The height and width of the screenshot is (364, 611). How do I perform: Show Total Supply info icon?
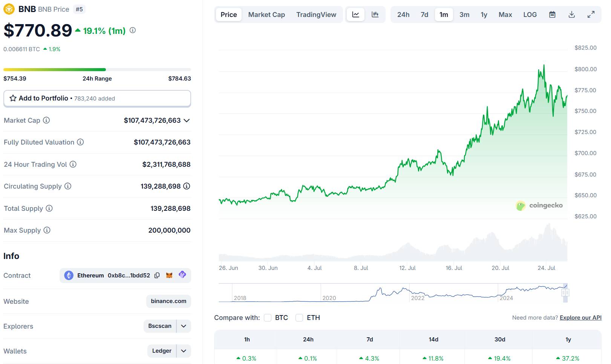(49, 209)
